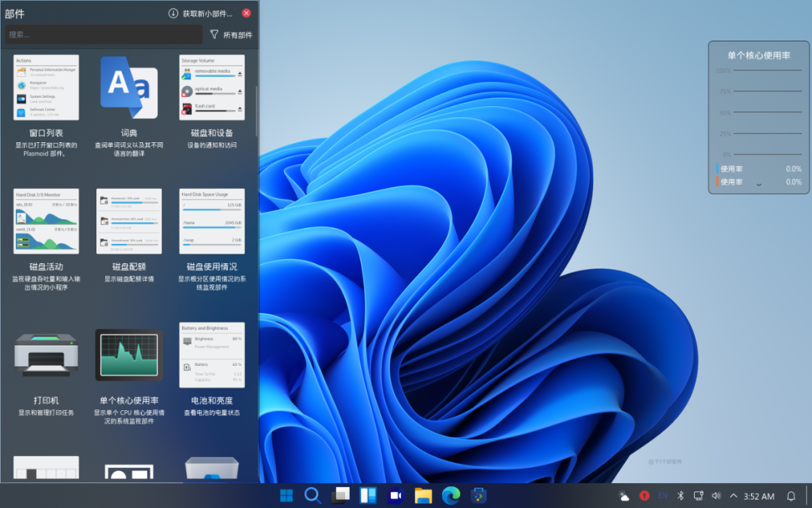Click the 搜索 widget search field
The height and width of the screenshot is (508, 812).
coord(103,35)
